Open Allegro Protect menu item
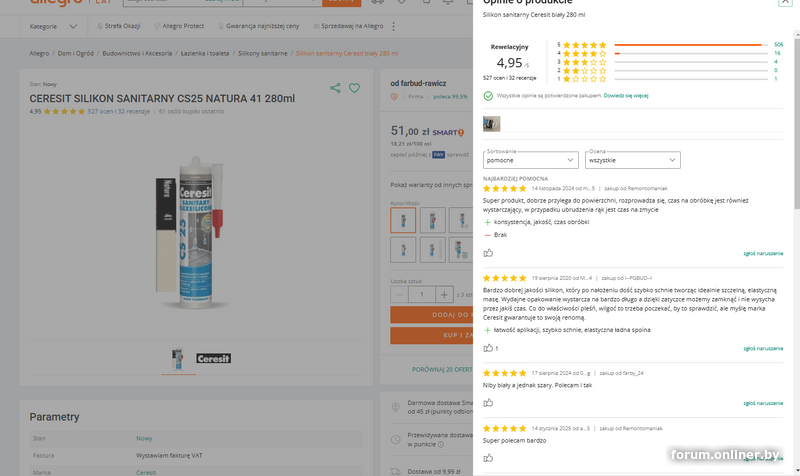The image size is (800, 476). click(179, 26)
